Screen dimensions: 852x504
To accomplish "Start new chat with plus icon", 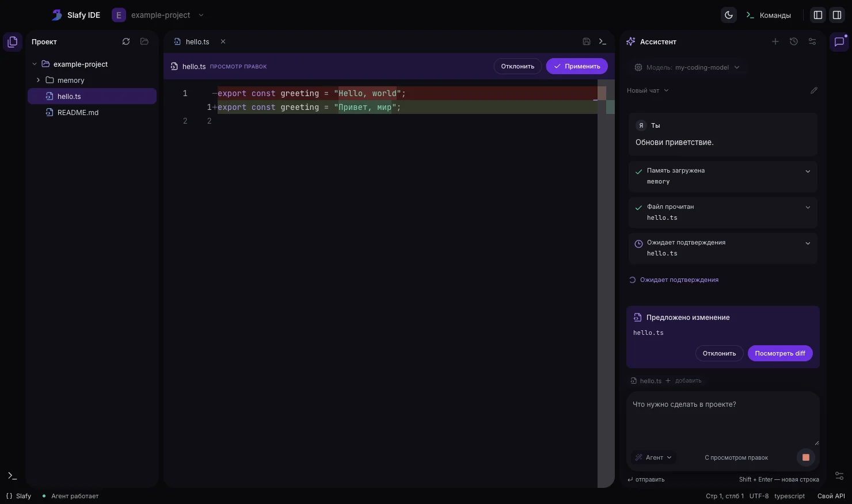I will (x=775, y=41).
